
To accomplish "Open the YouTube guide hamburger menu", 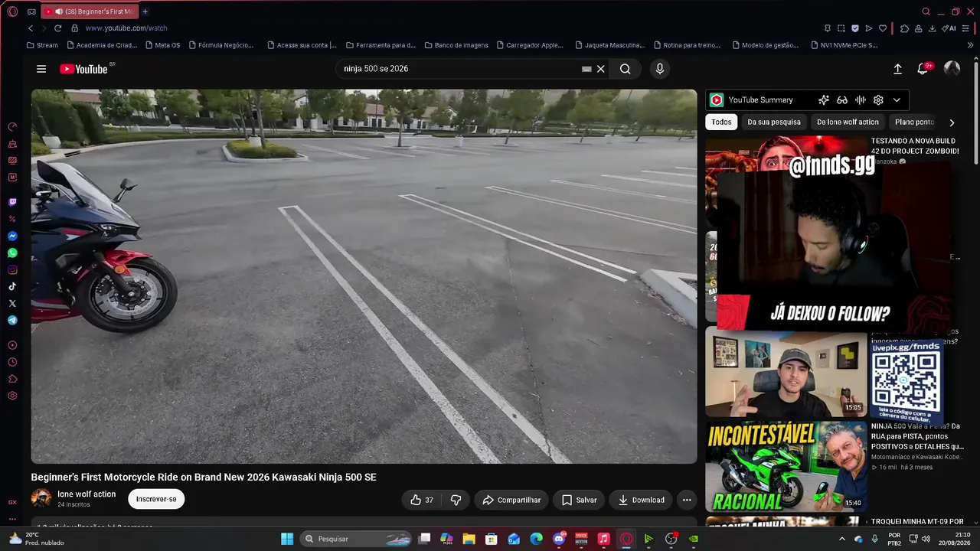I will [41, 69].
